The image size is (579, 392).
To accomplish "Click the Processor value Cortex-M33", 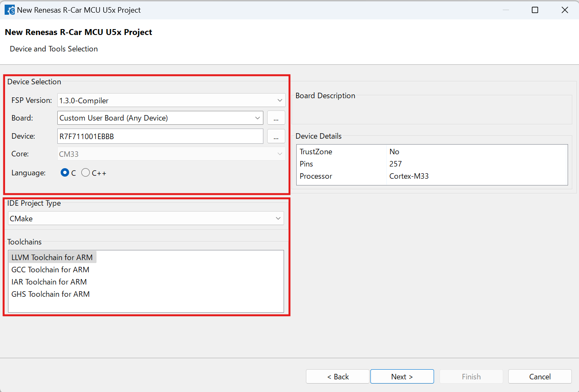I will click(409, 176).
